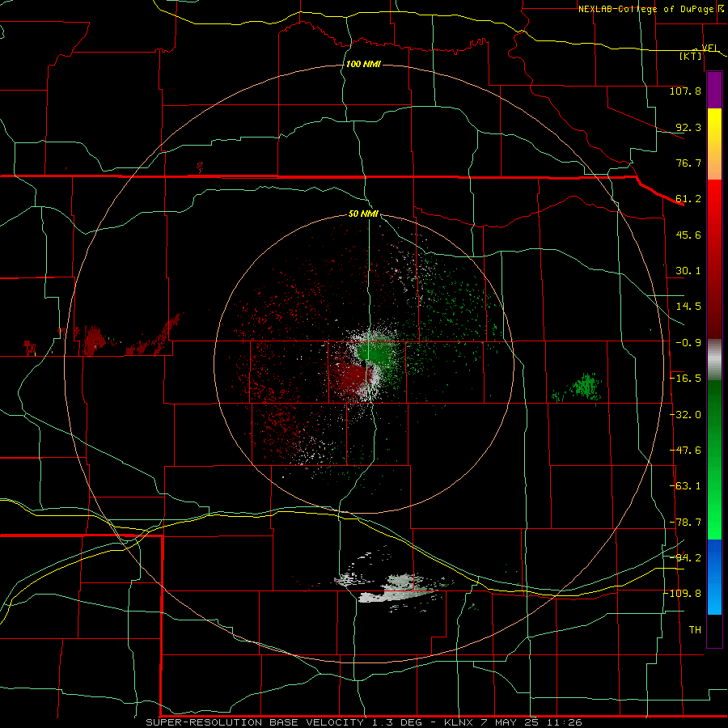Pick the yellow-orange segment of the velocity scale
Image resolution: width=728 pixels, height=728 pixels.
point(714,145)
